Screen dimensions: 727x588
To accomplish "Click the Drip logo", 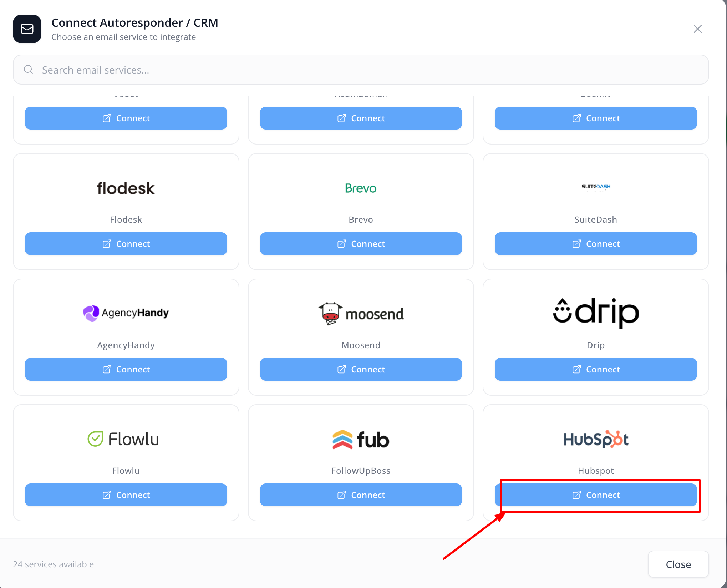I will tap(595, 313).
